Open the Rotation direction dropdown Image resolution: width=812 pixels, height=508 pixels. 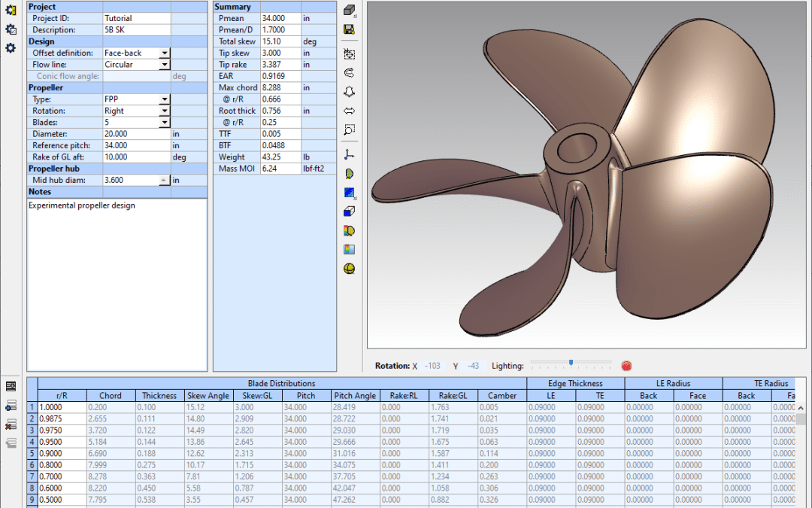pos(164,111)
